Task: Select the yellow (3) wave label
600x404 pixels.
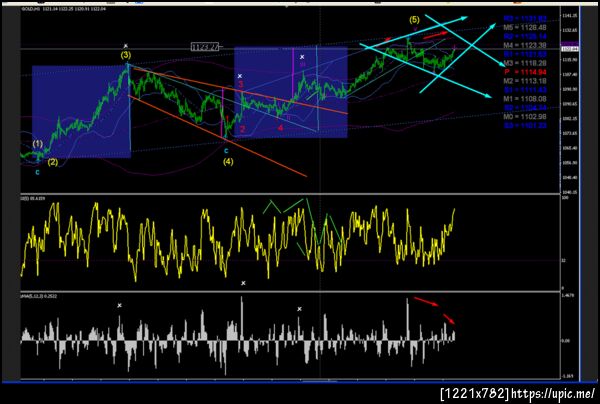Action: click(x=126, y=55)
